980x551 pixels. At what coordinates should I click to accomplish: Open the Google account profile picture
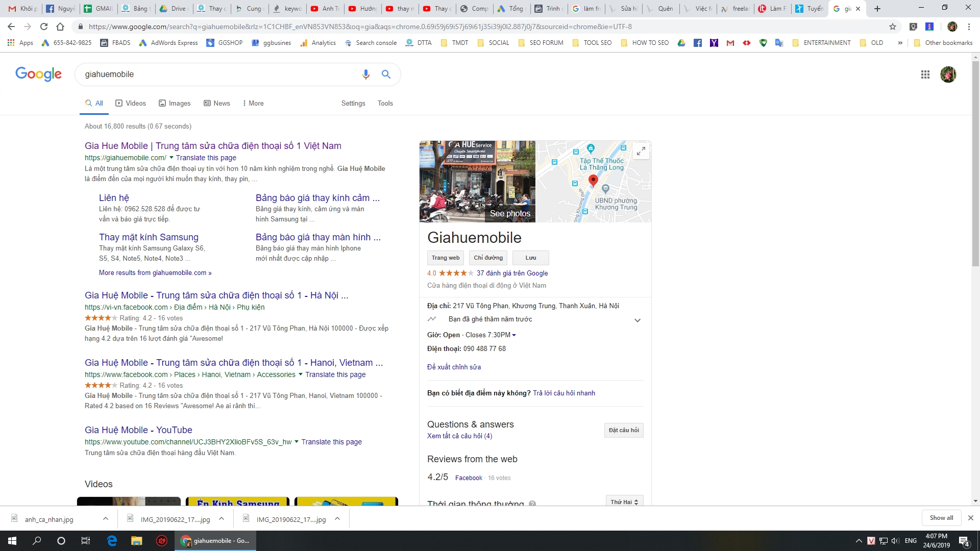coord(948,74)
